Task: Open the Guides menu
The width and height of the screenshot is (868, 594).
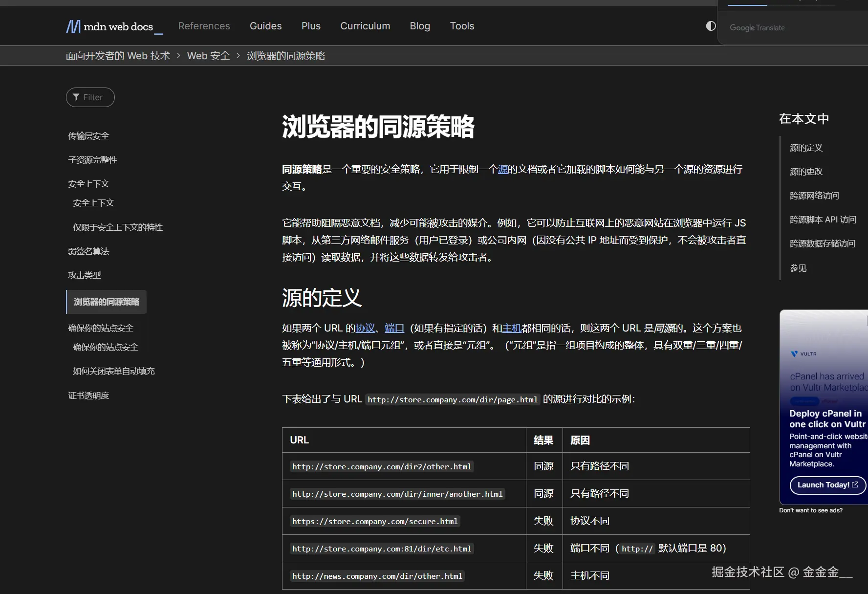Action: [266, 26]
